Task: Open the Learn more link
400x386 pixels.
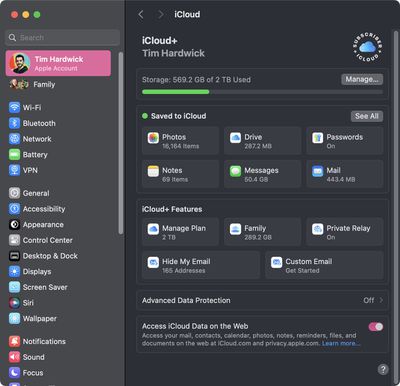Action: pyautogui.click(x=341, y=343)
